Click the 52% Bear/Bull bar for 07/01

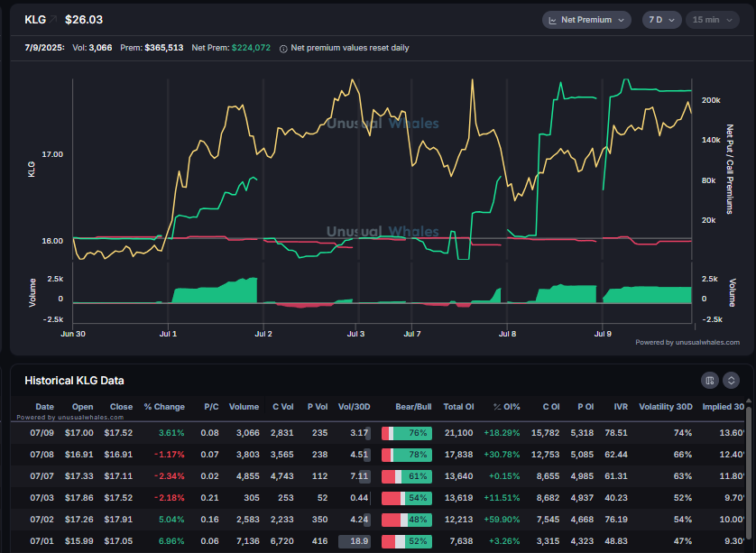click(407, 541)
